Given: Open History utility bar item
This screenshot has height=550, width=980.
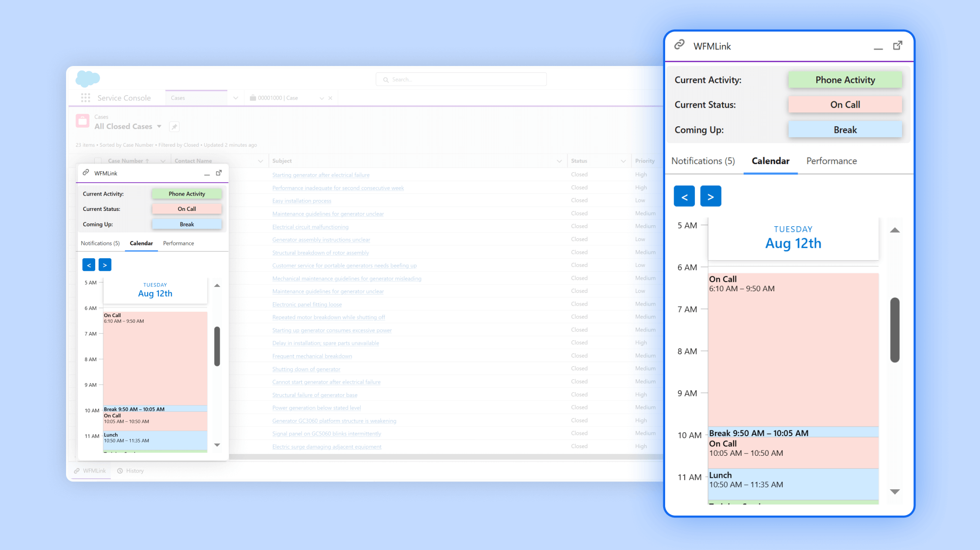Looking at the screenshot, I should pyautogui.click(x=131, y=471).
